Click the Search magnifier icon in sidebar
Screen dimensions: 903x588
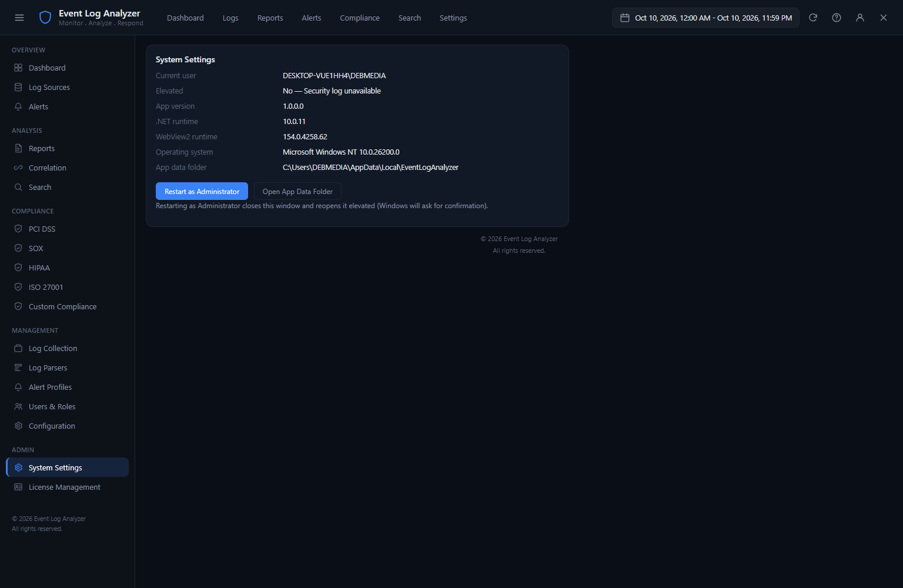[18, 187]
